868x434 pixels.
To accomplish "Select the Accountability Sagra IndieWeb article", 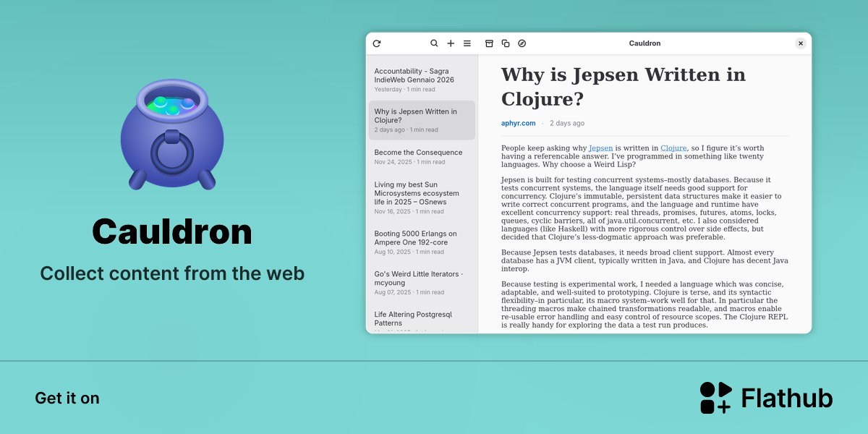I will coord(422,80).
